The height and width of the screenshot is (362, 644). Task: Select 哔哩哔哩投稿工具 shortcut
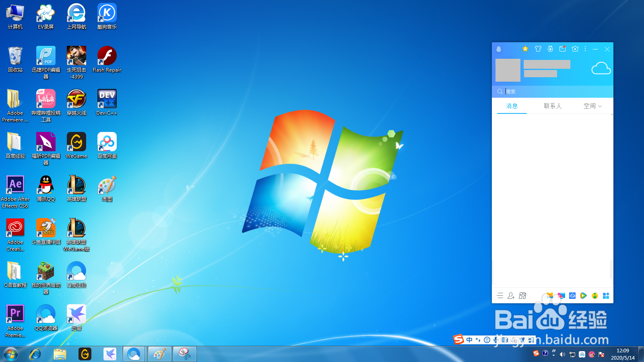[46, 106]
